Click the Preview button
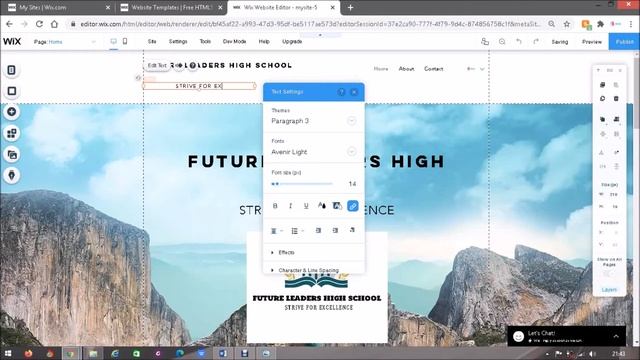This screenshot has height=360, width=640. click(592, 42)
